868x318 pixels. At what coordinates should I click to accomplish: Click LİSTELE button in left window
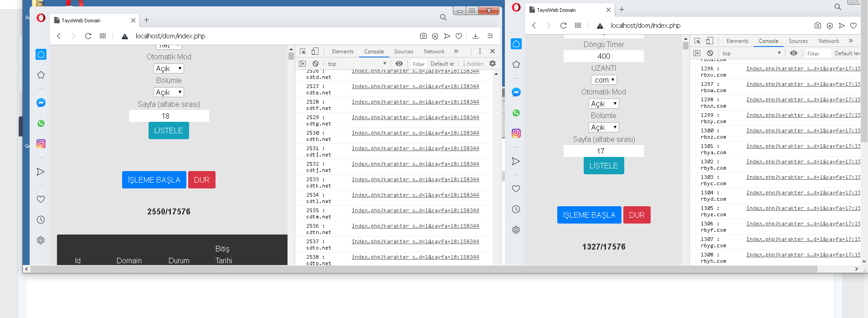(169, 130)
